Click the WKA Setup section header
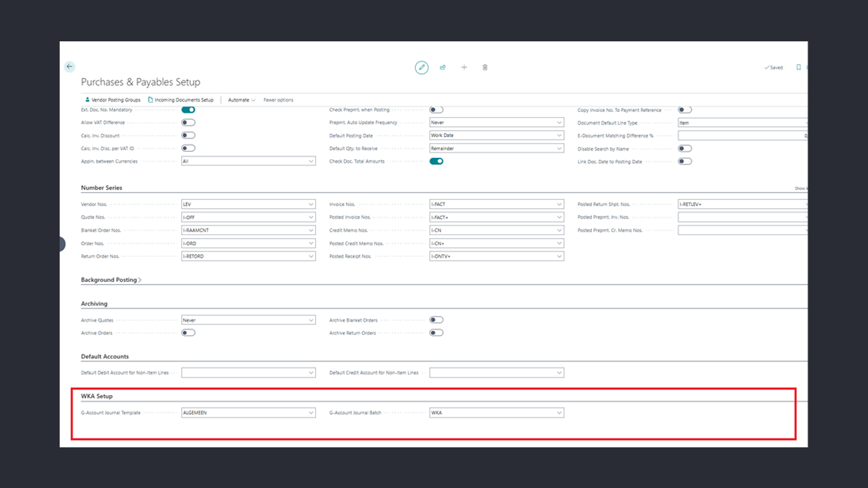 (97, 396)
